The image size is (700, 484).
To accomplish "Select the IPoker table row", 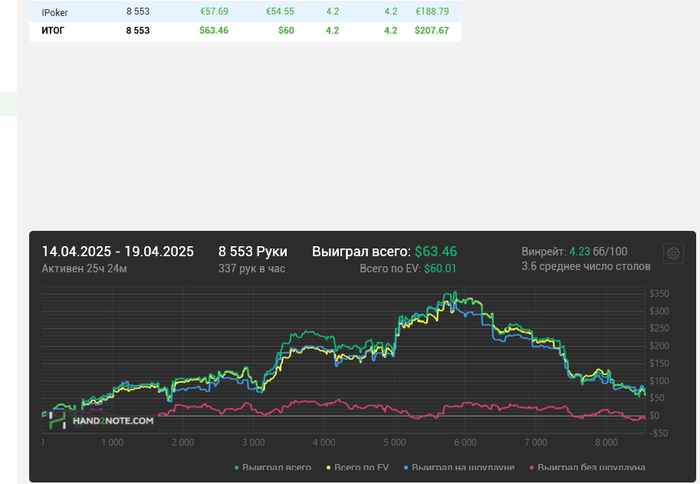I will click(x=245, y=12).
